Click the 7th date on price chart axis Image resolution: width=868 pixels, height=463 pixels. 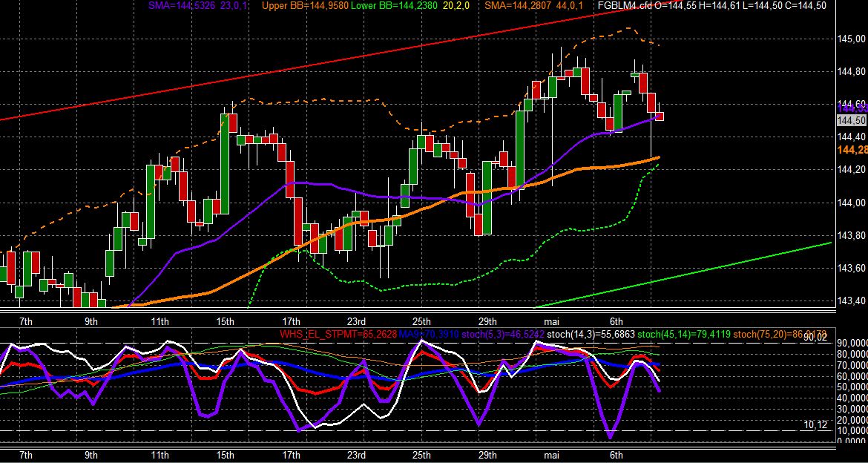click(x=25, y=321)
